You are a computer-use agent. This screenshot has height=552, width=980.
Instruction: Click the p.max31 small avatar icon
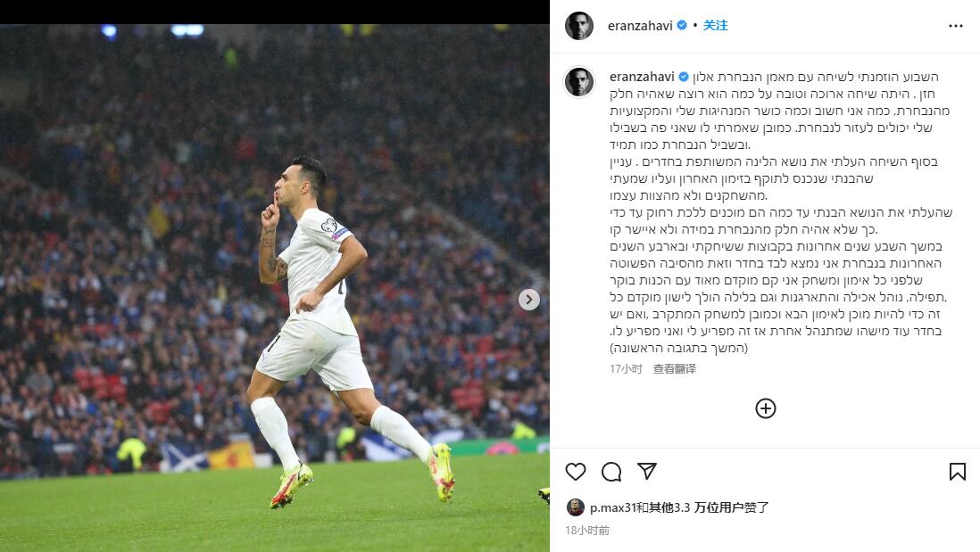(575, 507)
